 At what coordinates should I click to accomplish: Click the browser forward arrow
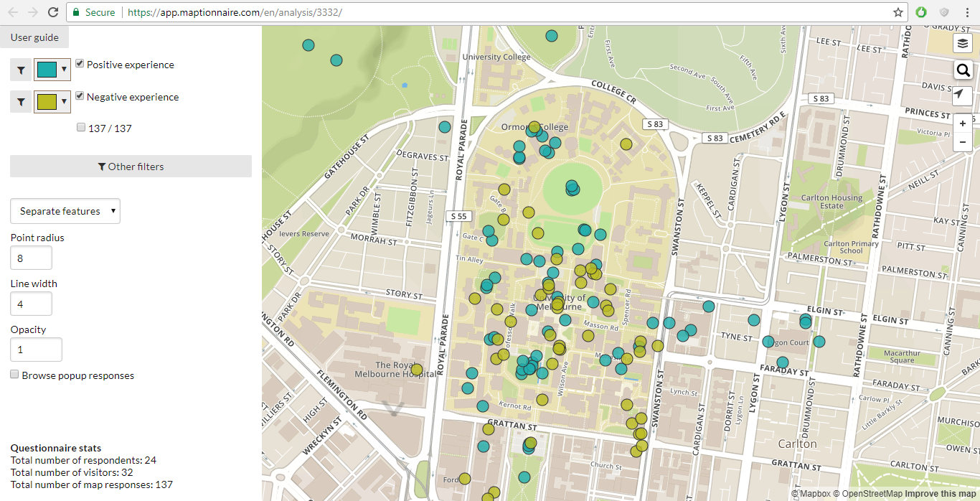(32, 12)
